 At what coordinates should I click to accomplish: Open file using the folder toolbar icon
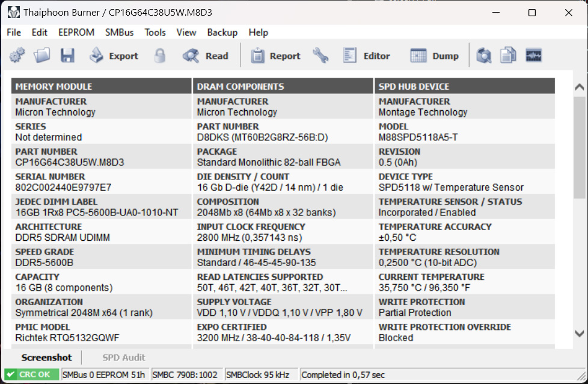pos(41,55)
